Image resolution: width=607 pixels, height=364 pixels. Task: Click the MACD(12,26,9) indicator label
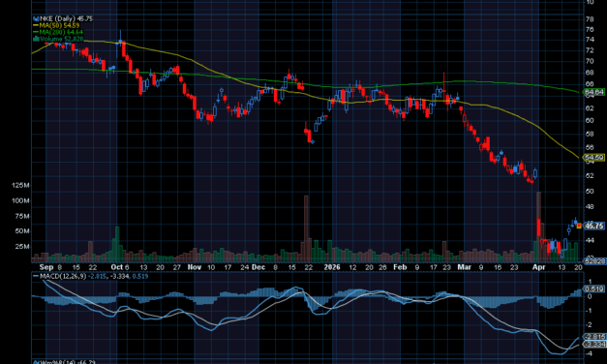pyautogui.click(x=63, y=276)
